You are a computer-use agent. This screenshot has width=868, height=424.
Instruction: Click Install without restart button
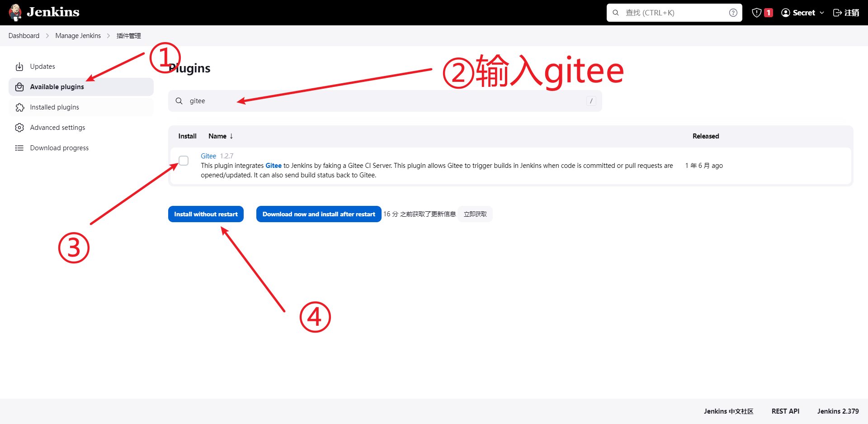[x=206, y=214]
